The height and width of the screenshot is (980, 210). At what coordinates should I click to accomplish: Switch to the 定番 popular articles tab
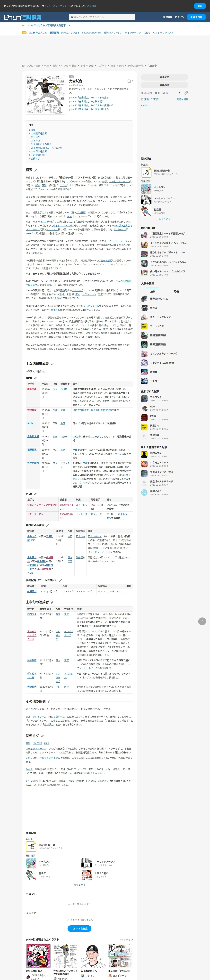tap(176, 291)
